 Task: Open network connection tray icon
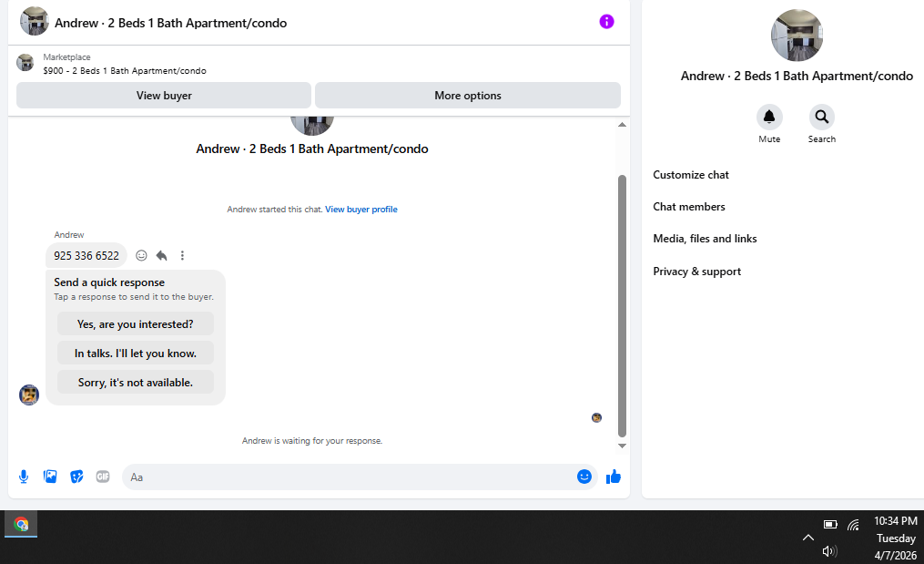pos(853,524)
